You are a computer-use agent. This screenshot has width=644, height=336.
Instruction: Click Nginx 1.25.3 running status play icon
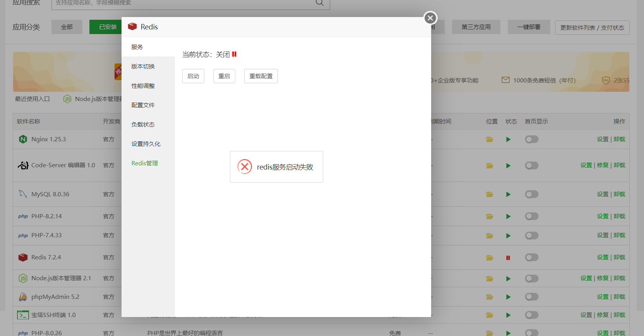pyautogui.click(x=508, y=139)
